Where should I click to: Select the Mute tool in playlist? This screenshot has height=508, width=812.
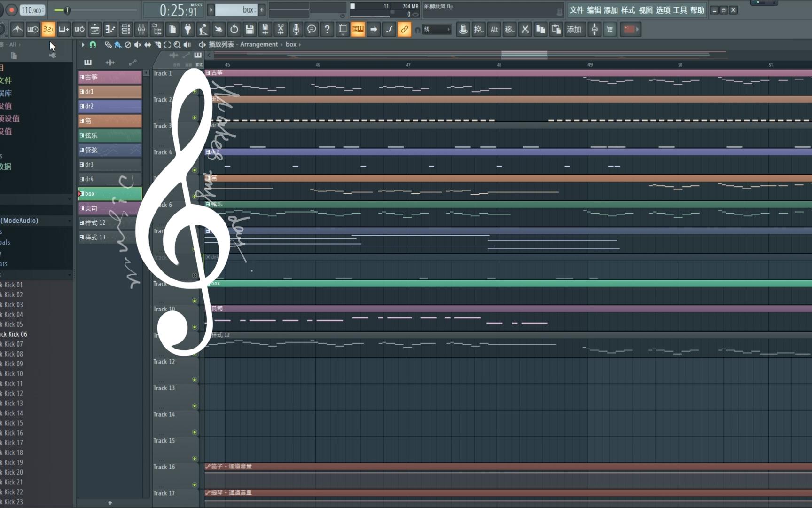tap(138, 45)
